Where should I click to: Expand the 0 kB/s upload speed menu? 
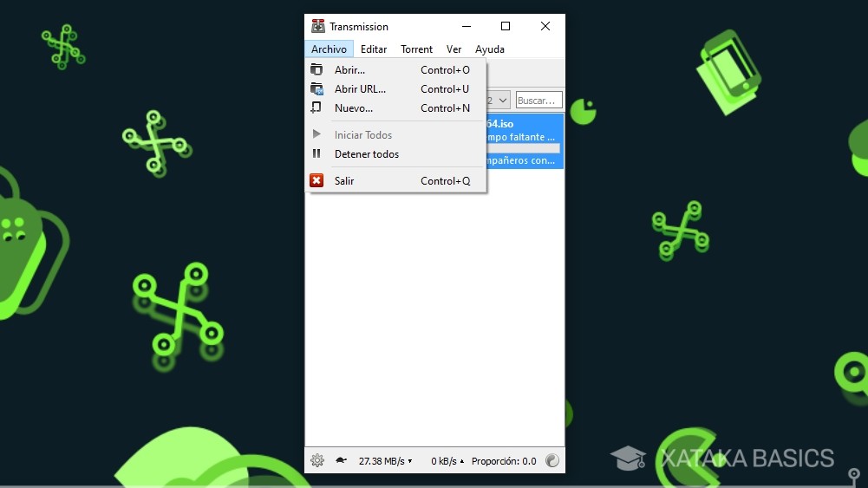point(447,462)
